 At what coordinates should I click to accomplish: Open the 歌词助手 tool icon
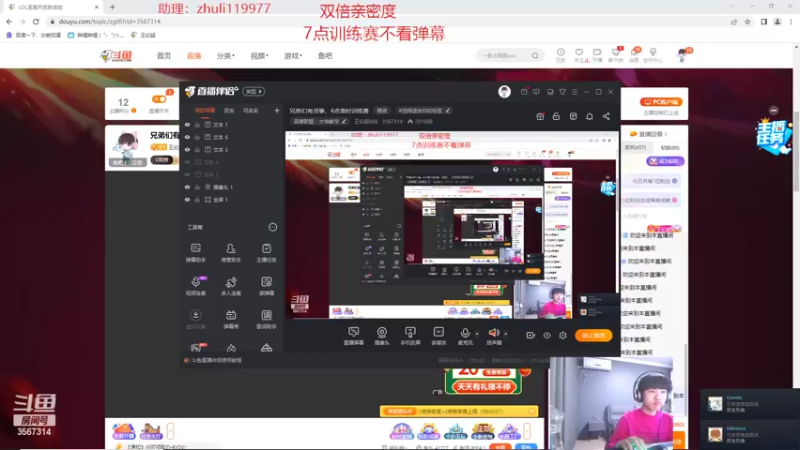266,319
